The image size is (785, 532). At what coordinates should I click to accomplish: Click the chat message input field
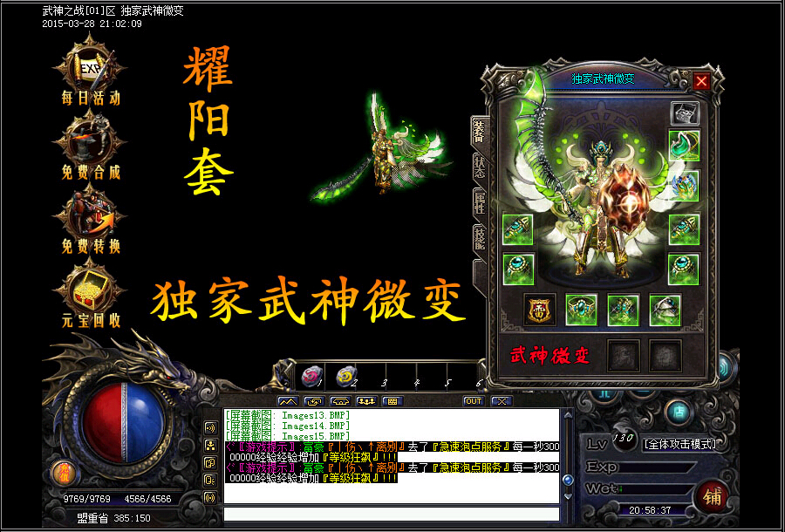point(391,514)
